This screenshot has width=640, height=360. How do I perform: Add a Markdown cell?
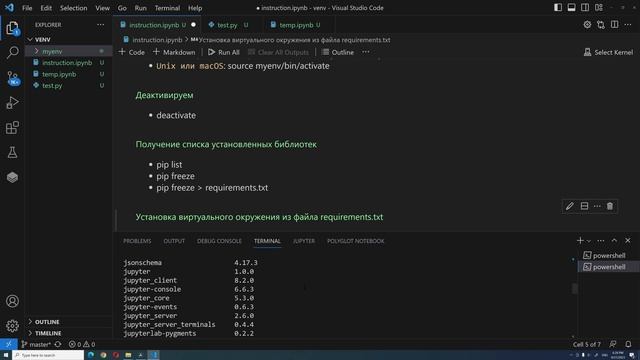click(174, 52)
